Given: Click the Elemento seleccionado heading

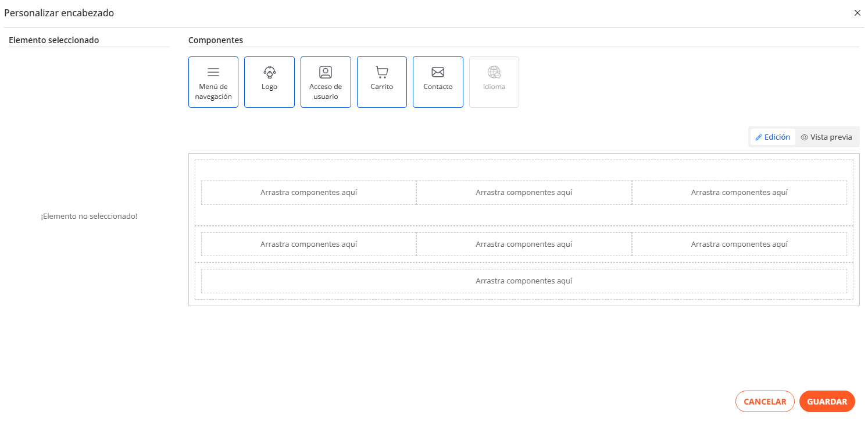Looking at the screenshot, I should click(54, 40).
